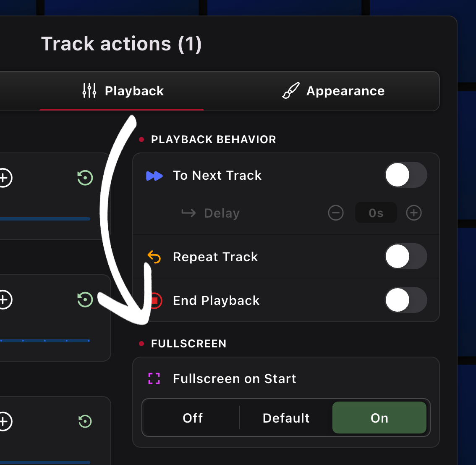The image size is (476, 465).
Task: Click the 0s delay value field
Action: 376,213
